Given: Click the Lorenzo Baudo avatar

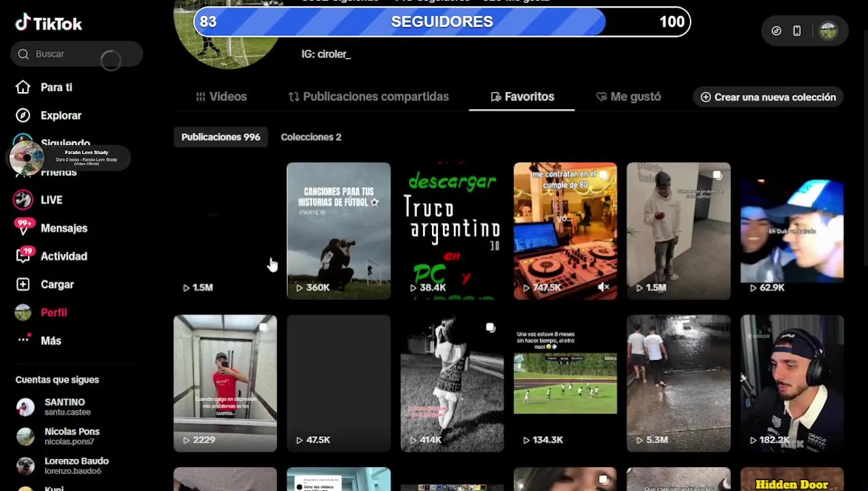Looking at the screenshot, I should click(x=25, y=466).
